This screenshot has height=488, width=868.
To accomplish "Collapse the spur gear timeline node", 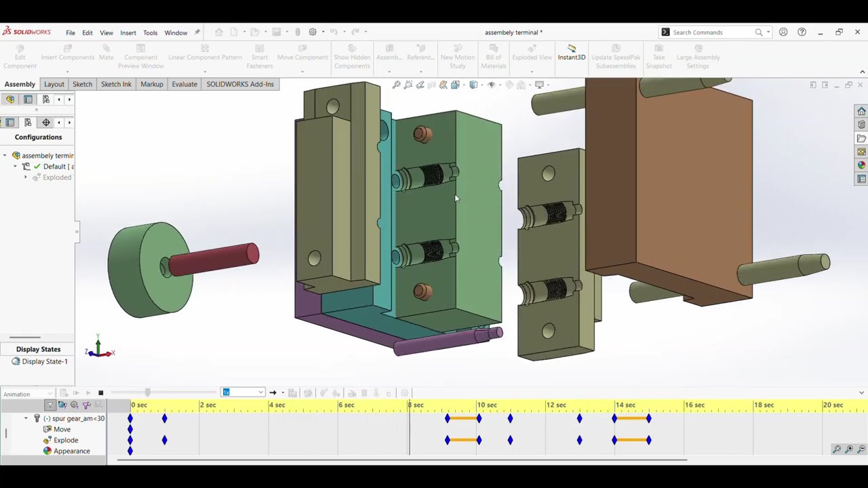I will point(26,418).
